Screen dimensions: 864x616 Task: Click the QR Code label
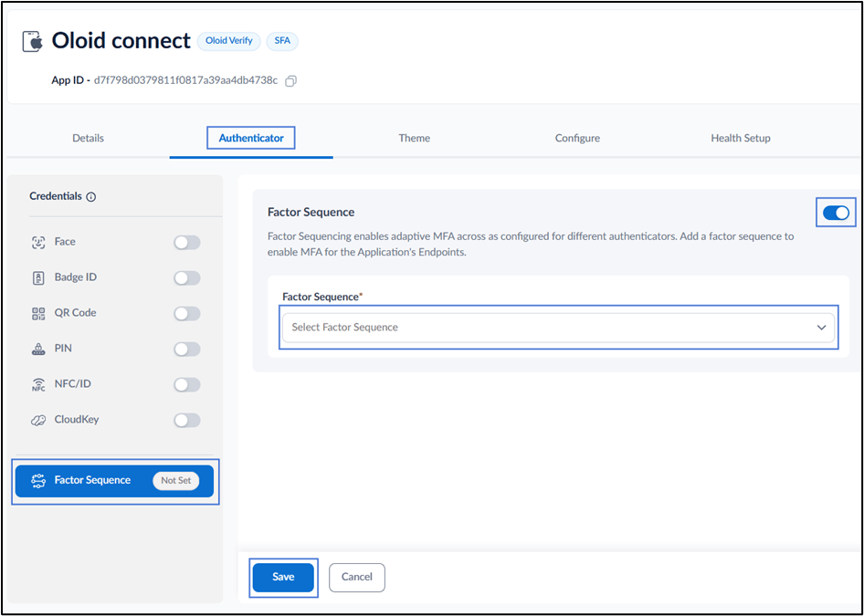tap(75, 313)
